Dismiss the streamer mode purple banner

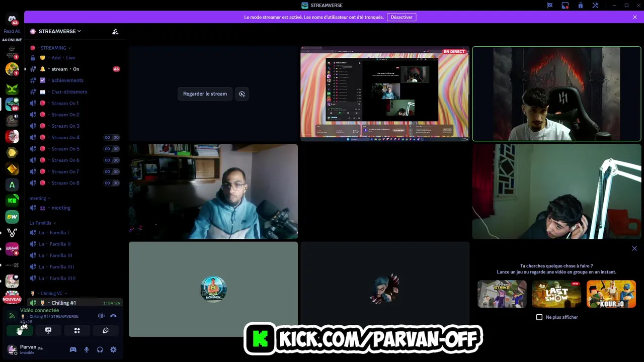point(635,17)
